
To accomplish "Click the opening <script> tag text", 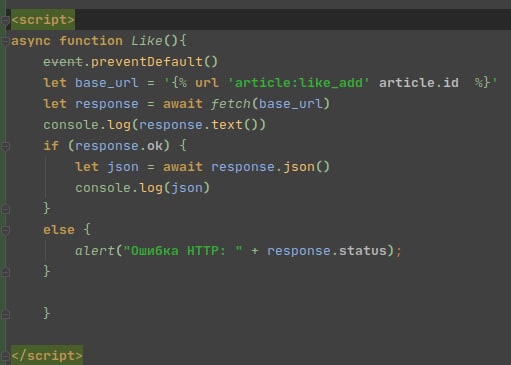I will 43,20.
